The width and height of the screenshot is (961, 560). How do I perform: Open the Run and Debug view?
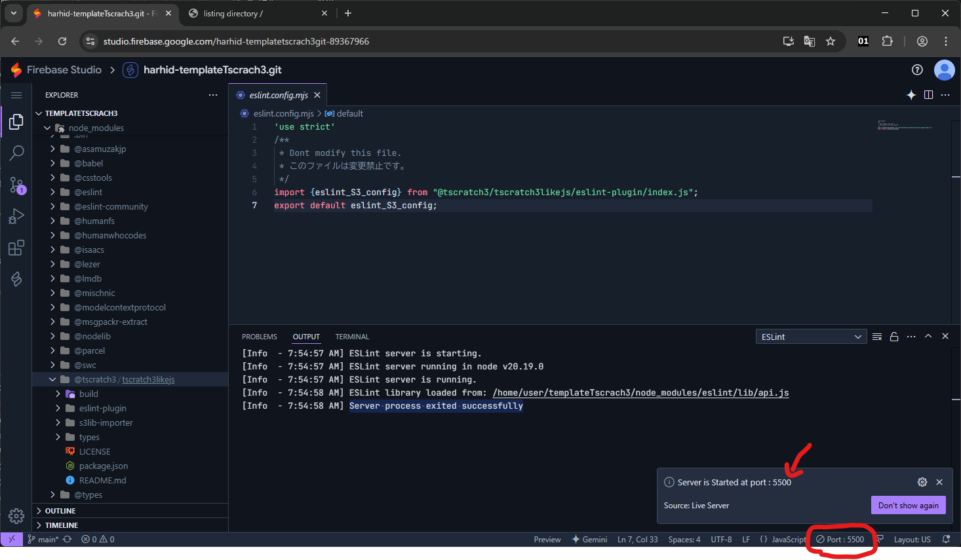pyautogui.click(x=16, y=217)
